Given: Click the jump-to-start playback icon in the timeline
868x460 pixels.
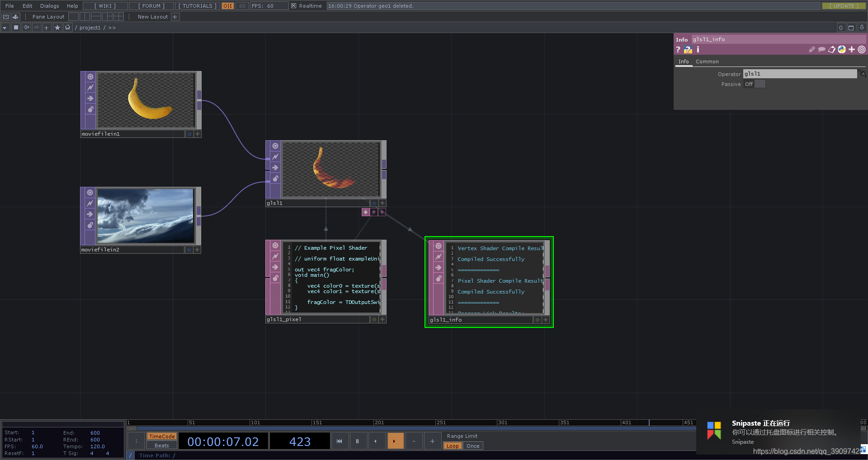Looking at the screenshot, I should [340, 441].
